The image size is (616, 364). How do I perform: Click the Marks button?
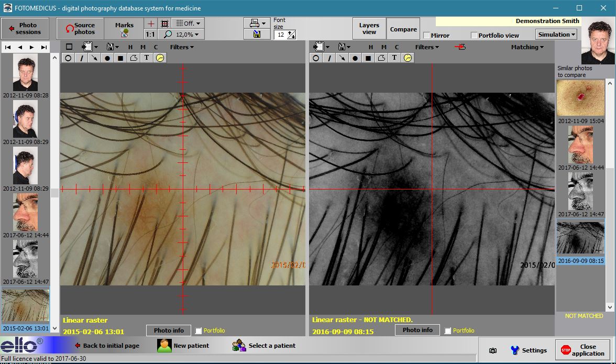[x=124, y=28]
